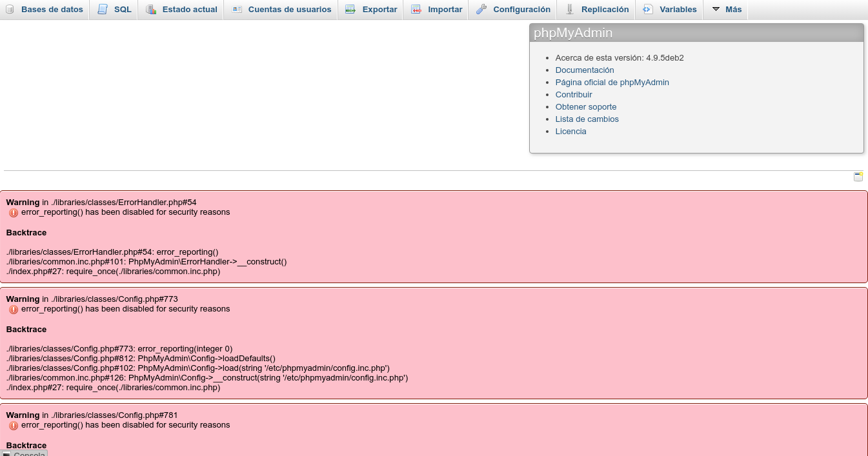Open the Bases de datos tab
The height and width of the screenshot is (456, 868).
[x=45, y=10]
